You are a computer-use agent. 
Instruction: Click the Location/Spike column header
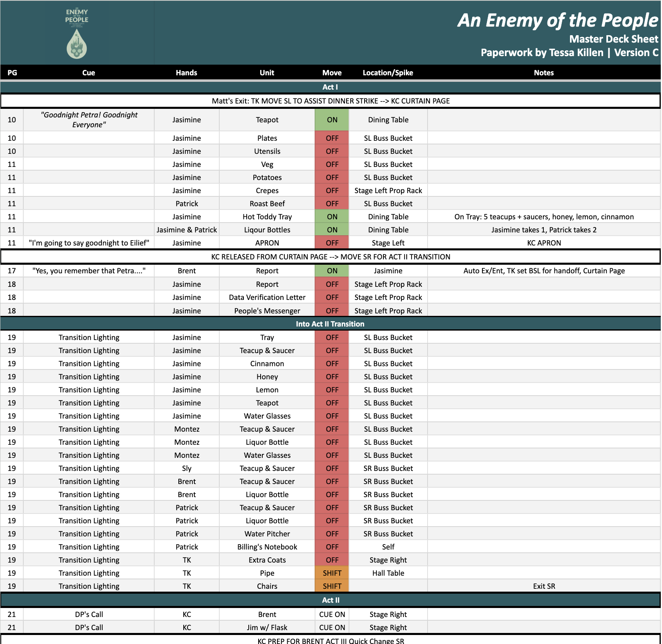[388, 72]
